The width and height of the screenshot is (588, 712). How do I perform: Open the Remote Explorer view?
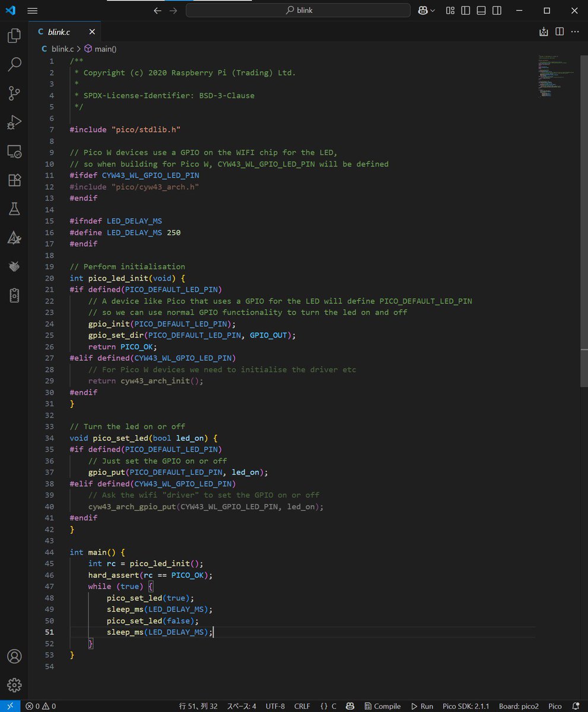point(14,152)
